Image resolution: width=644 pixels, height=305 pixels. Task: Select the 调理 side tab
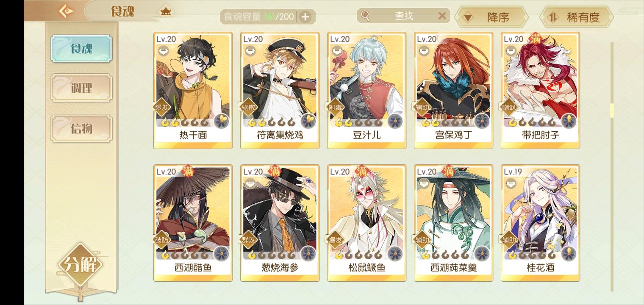(81, 88)
